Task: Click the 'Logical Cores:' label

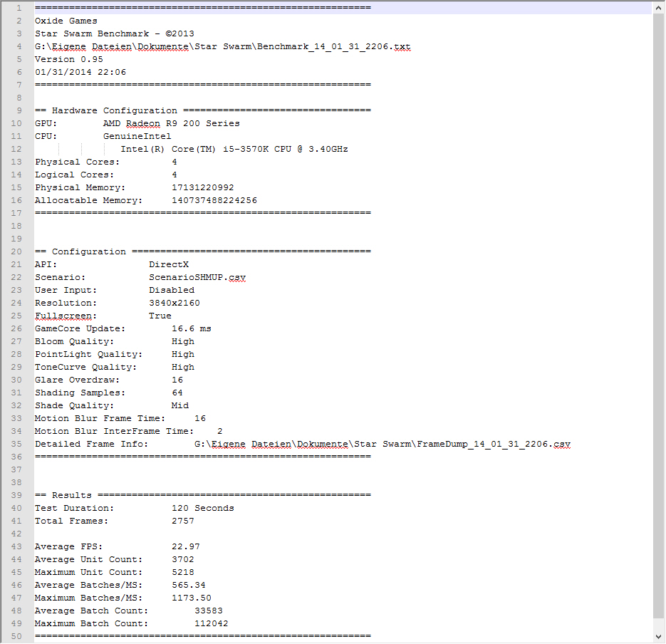Action: 74,175
